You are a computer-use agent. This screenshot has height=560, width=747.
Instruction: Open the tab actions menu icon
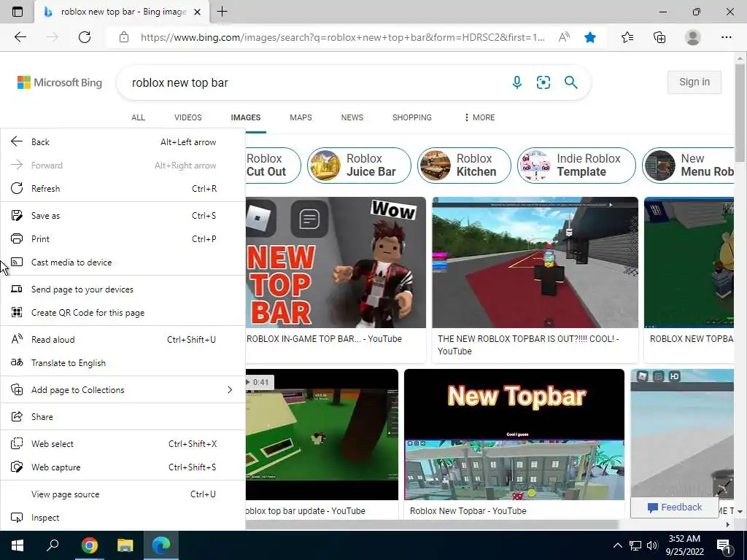[x=18, y=12]
